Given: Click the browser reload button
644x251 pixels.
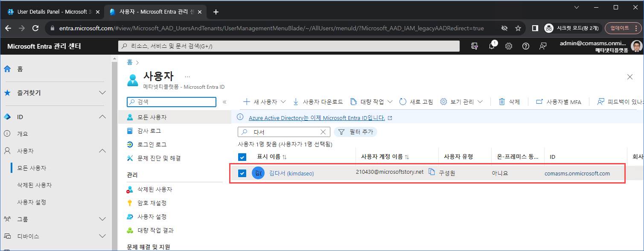Looking at the screenshot, I should pos(35,28).
